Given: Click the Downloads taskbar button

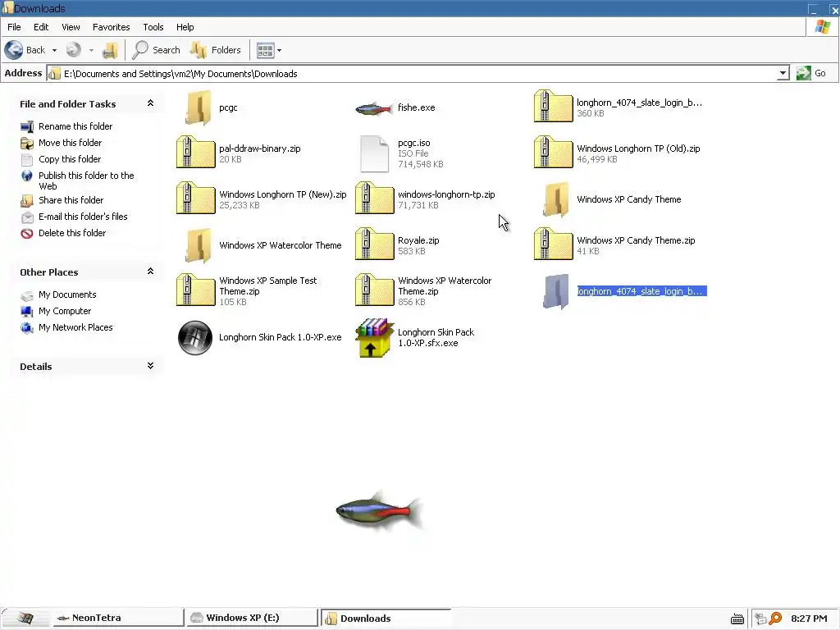Looking at the screenshot, I should [x=386, y=619].
